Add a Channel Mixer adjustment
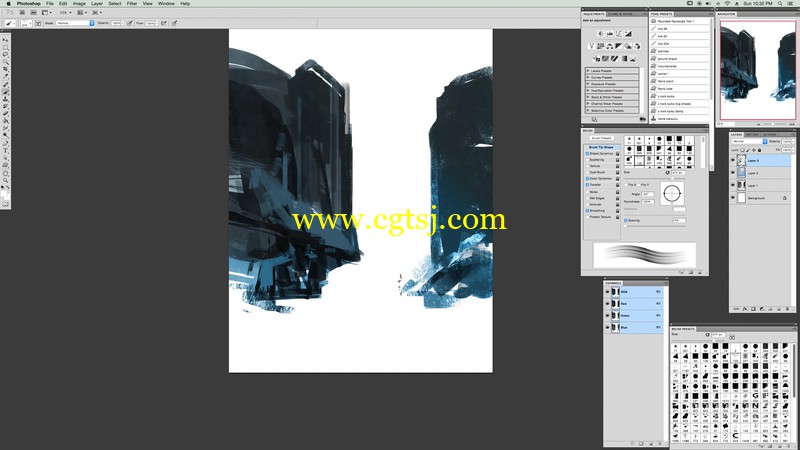 point(637,46)
